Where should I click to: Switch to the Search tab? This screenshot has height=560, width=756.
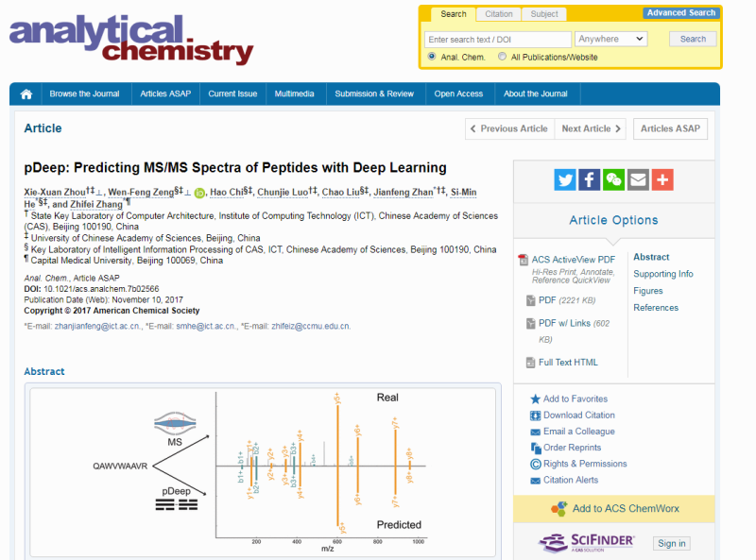click(454, 14)
